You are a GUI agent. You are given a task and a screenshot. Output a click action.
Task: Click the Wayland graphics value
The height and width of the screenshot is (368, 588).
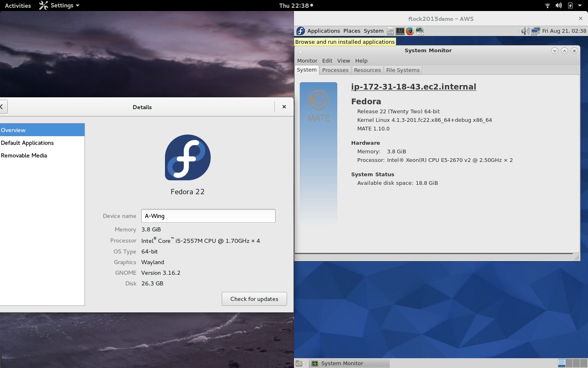pyautogui.click(x=153, y=262)
